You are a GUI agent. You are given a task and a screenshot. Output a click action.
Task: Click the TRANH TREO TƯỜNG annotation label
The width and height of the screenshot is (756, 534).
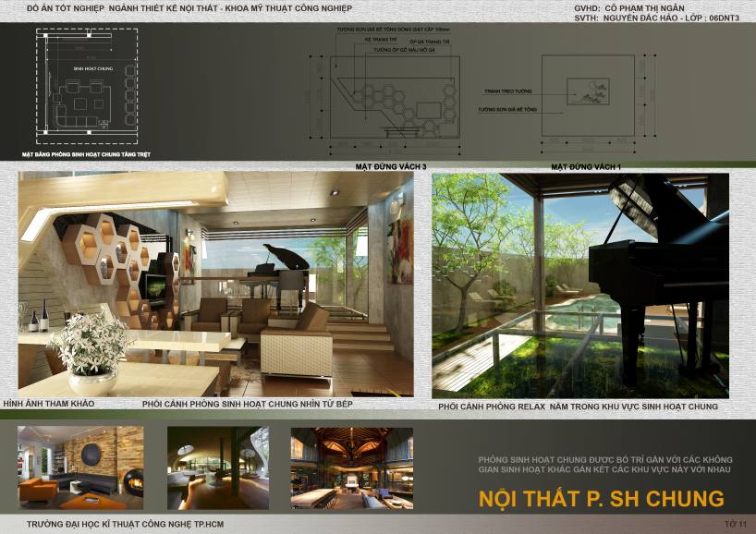(x=506, y=91)
